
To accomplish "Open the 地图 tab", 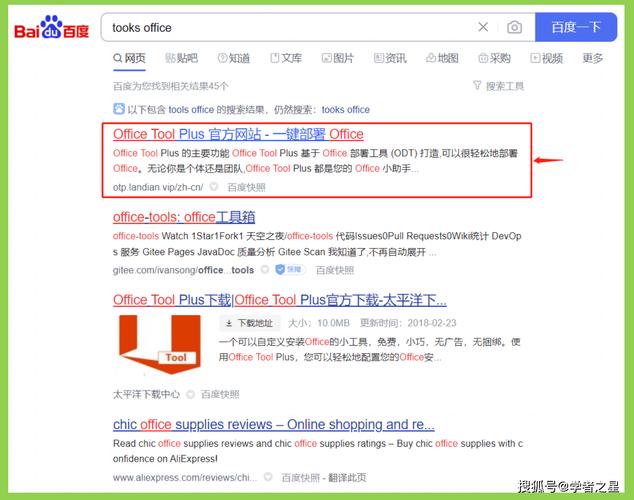I will tap(442, 58).
